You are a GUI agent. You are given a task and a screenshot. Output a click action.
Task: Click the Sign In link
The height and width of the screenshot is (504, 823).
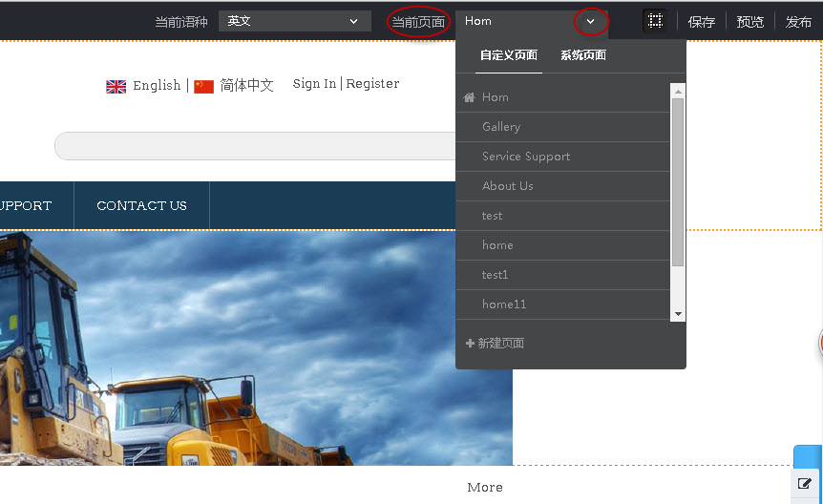[314, 84]
